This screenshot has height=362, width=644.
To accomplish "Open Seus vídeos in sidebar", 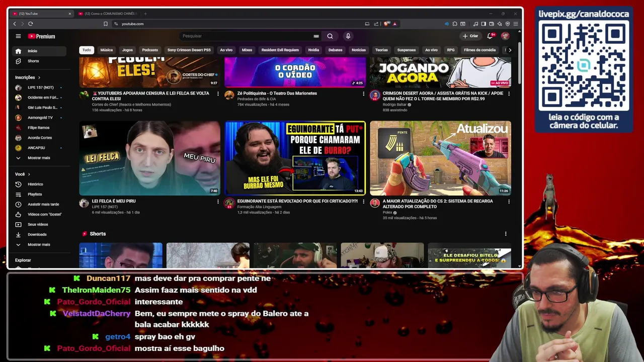I will 39,224.
